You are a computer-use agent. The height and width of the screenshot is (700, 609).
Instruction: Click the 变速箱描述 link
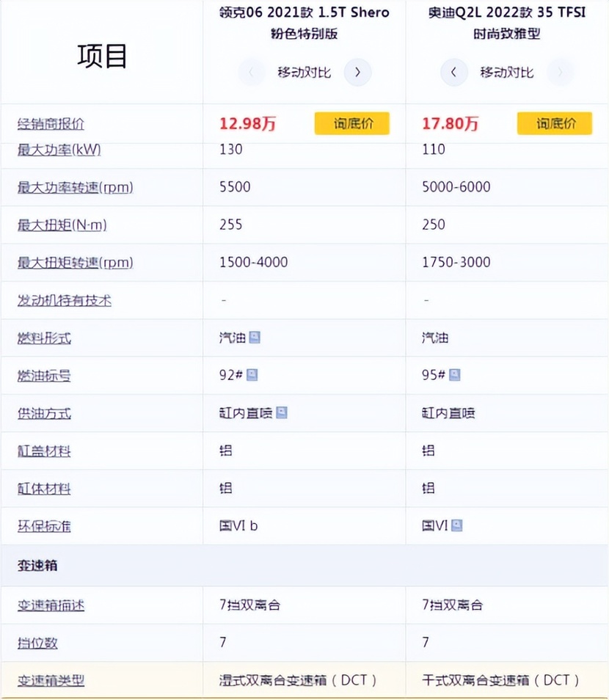pos(51,605)
